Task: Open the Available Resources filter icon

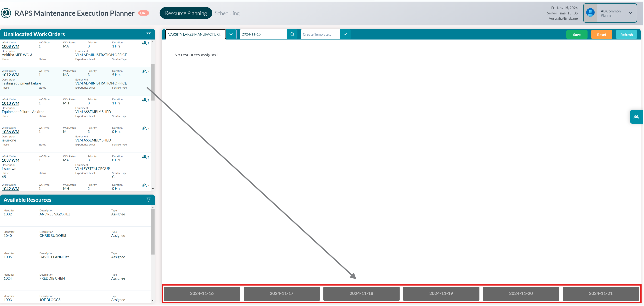Action: [x=148, y=200]
